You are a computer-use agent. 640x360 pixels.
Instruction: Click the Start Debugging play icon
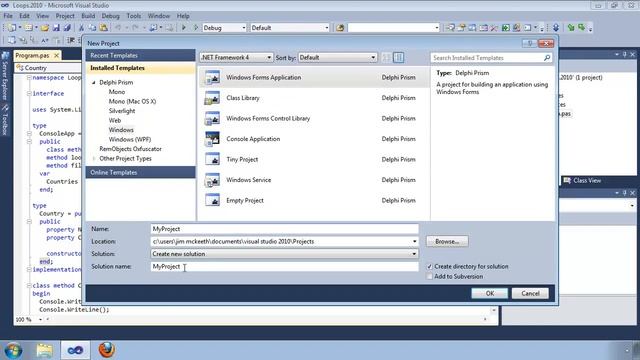[184, 28]
